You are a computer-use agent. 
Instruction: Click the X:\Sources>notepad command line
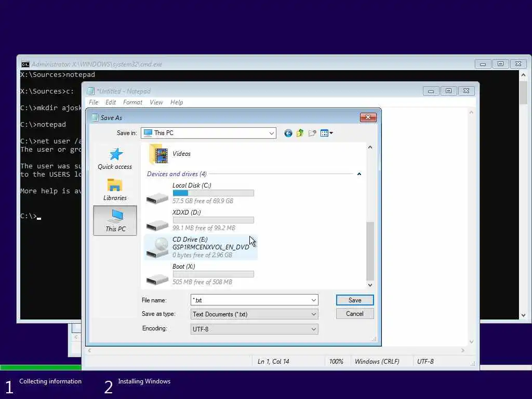point(58,75)
